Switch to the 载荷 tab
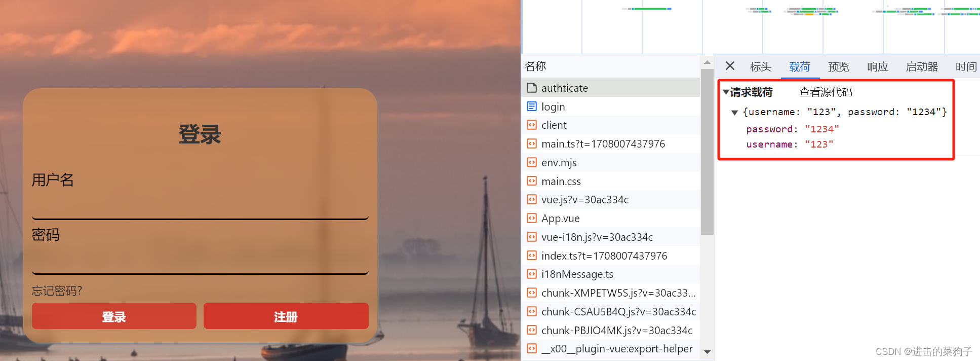980x361 pixels. pyautogui.click(x=800, y=66)
